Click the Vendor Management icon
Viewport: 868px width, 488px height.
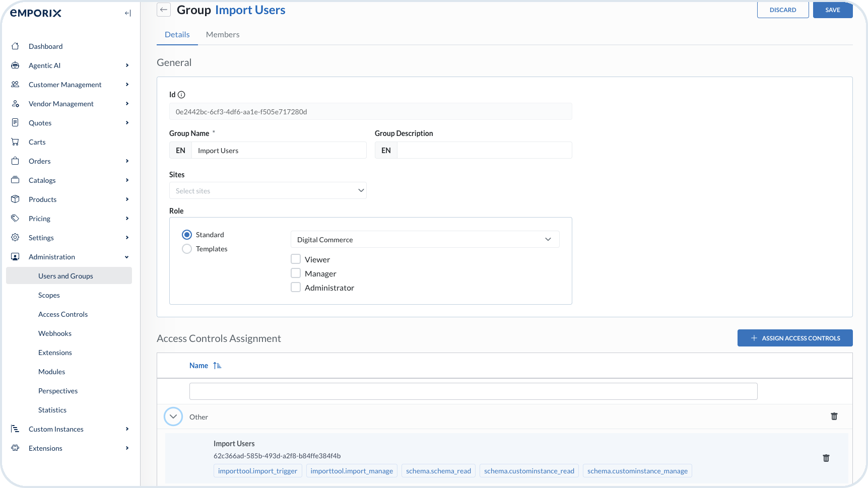click(15, 103)
